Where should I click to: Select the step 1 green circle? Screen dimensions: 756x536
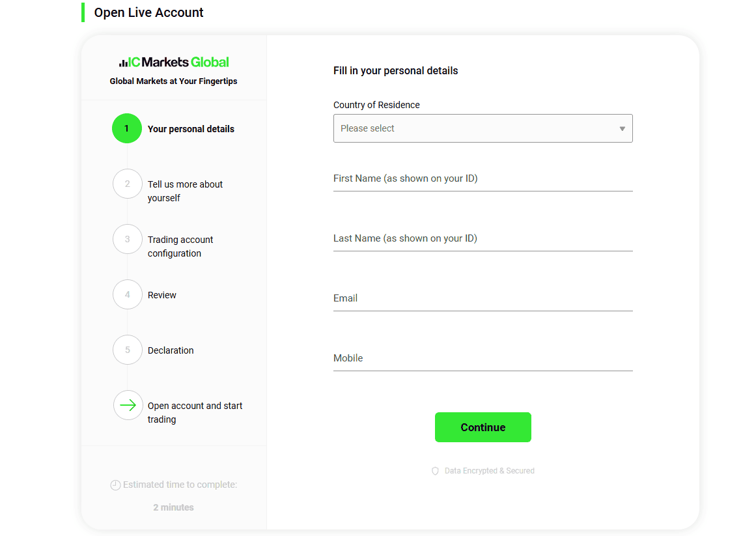(x=127, y=128)
